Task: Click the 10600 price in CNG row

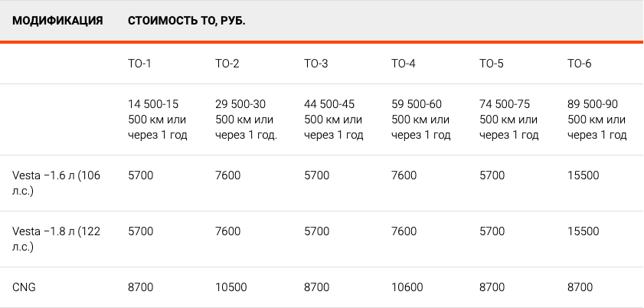Action: point(407,287)
